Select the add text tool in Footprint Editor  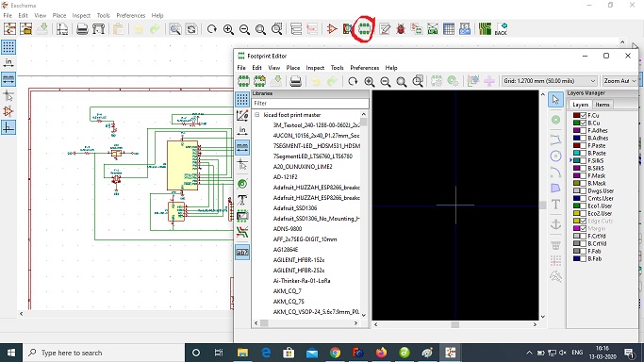point(555,205)
